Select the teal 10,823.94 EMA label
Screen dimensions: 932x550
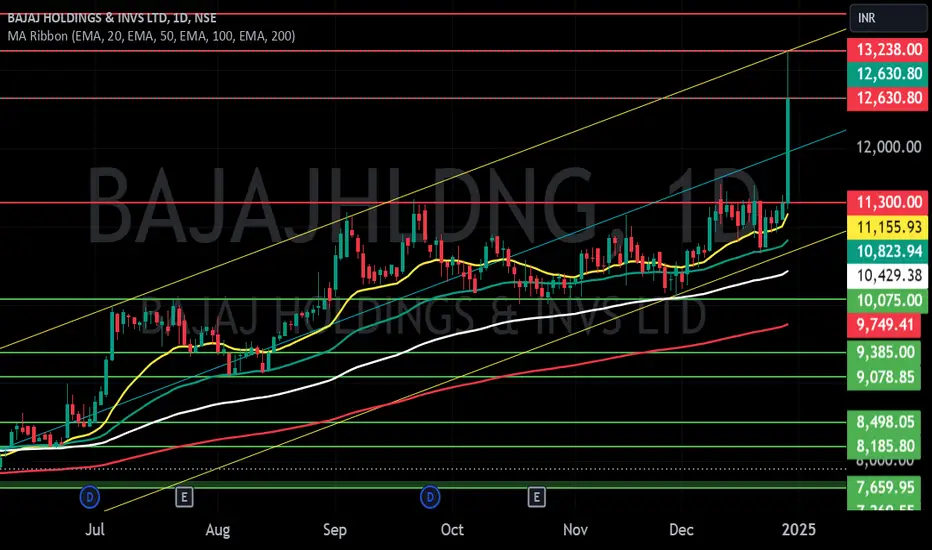pyautogui.click(x=887, y=252)
